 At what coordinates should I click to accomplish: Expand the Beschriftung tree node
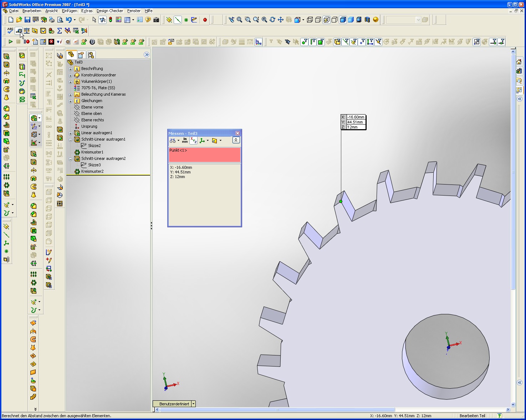pyautogui.click(x=71, y=69)
